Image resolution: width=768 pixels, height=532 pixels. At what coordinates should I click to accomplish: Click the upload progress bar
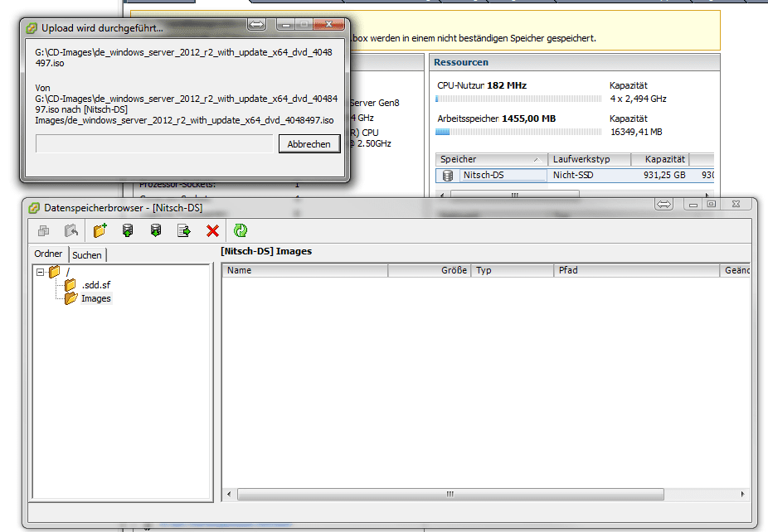click(154, 144)
